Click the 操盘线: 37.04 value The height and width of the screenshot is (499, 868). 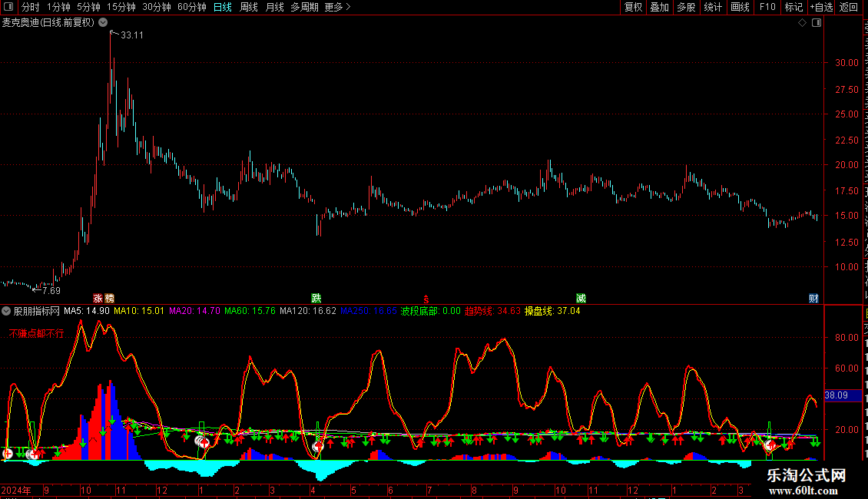pos(552,311)
